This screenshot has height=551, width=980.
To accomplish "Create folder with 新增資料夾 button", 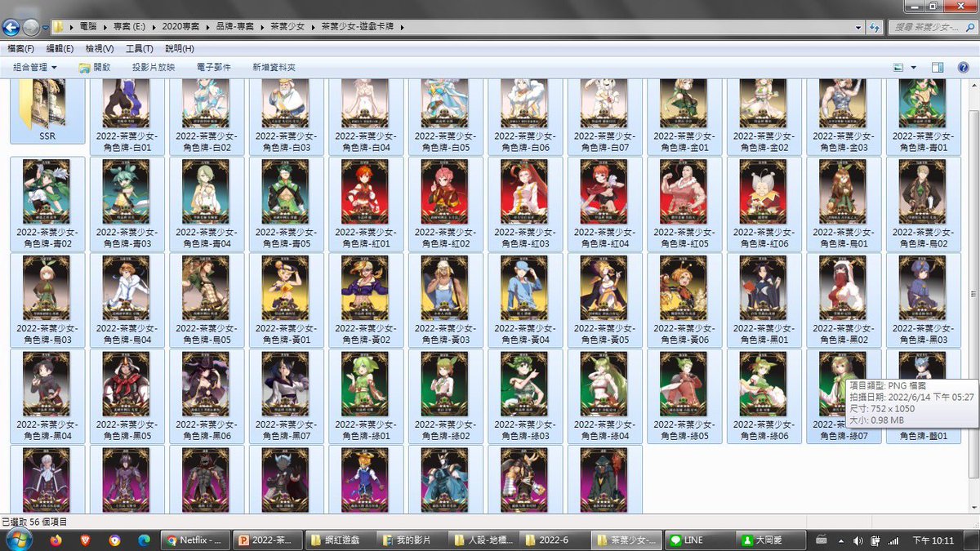I will [x=274, y=67].
